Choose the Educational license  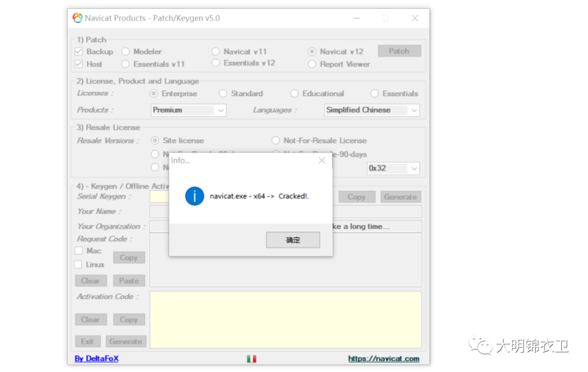[x=295, y=93]
